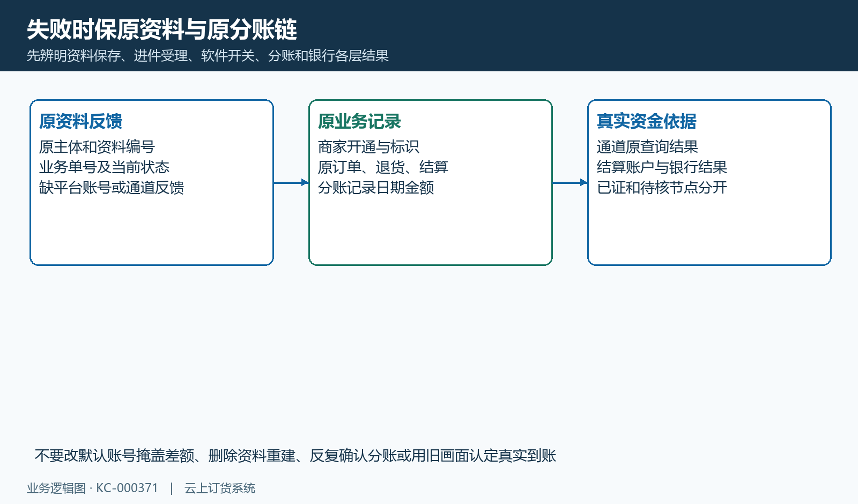Click the line 通道原查询结果

point(647,147)
